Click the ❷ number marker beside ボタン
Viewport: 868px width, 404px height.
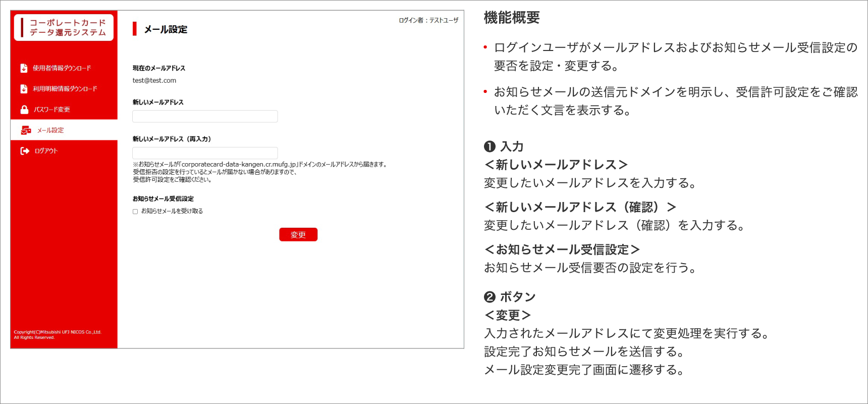pyautogui.click(x=490, y=297)
